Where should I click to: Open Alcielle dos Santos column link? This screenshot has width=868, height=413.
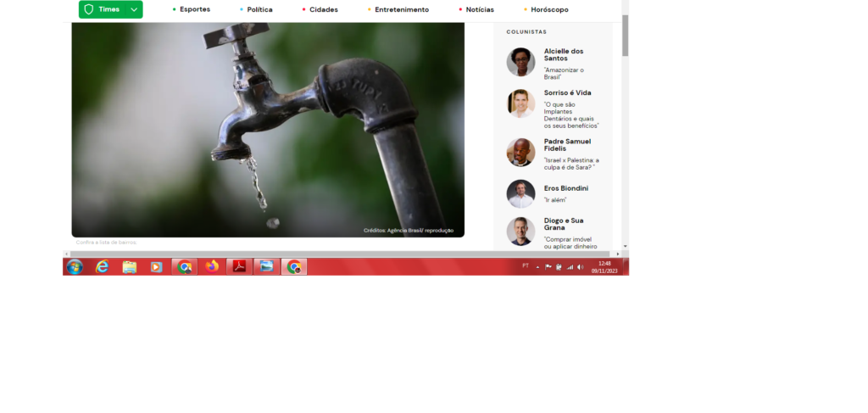pyautogui.click(x=564, y=54)
